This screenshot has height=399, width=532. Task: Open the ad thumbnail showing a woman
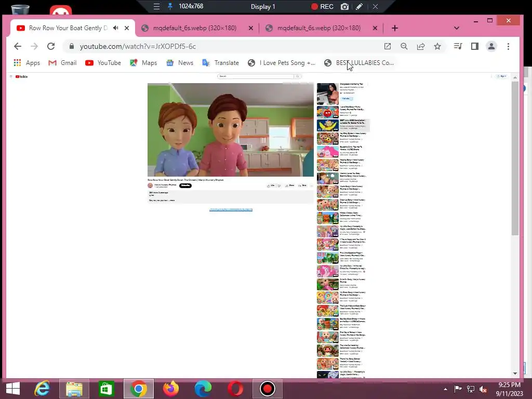327,94
